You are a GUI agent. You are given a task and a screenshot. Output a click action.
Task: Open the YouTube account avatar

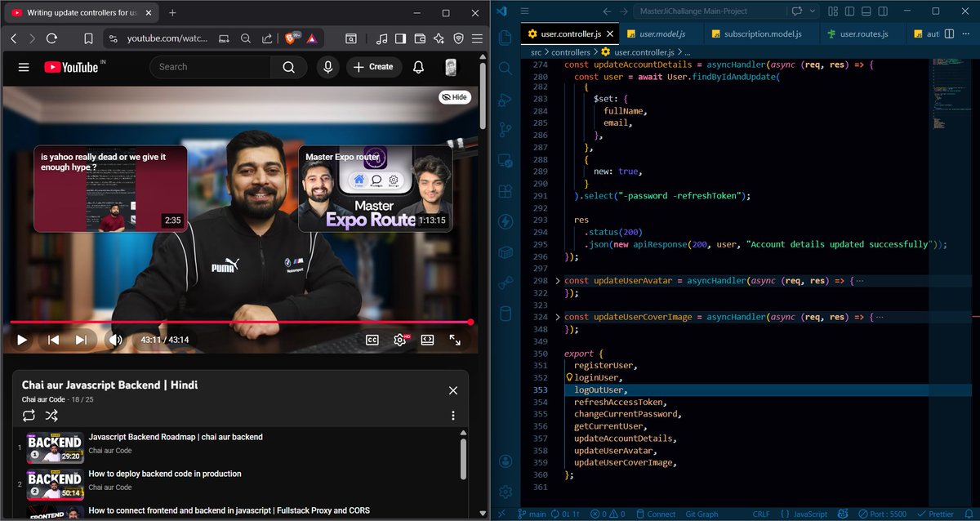pyautogui.click(x=451, y=67)
